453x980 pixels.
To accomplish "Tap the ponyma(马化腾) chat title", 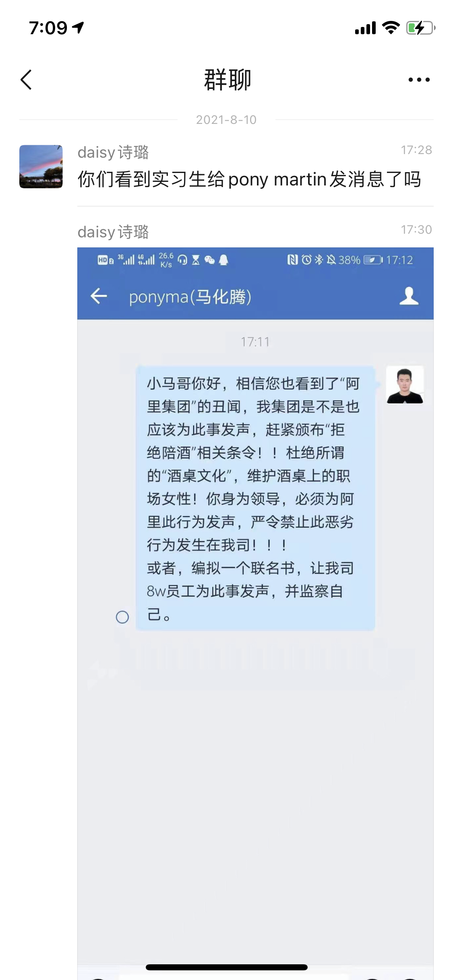I will coord(190,297).
